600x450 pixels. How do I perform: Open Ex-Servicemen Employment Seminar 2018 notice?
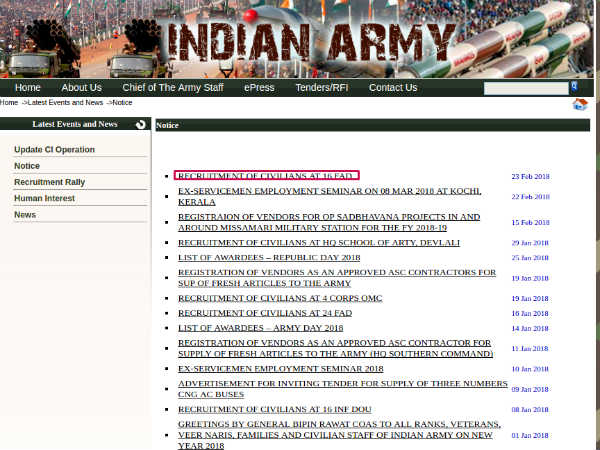click(x=280, y=368)
